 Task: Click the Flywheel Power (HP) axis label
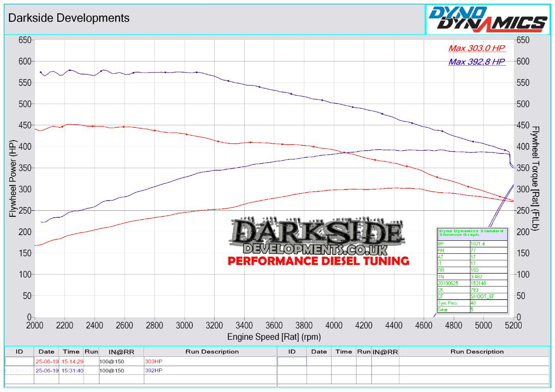tap(12, 180)
